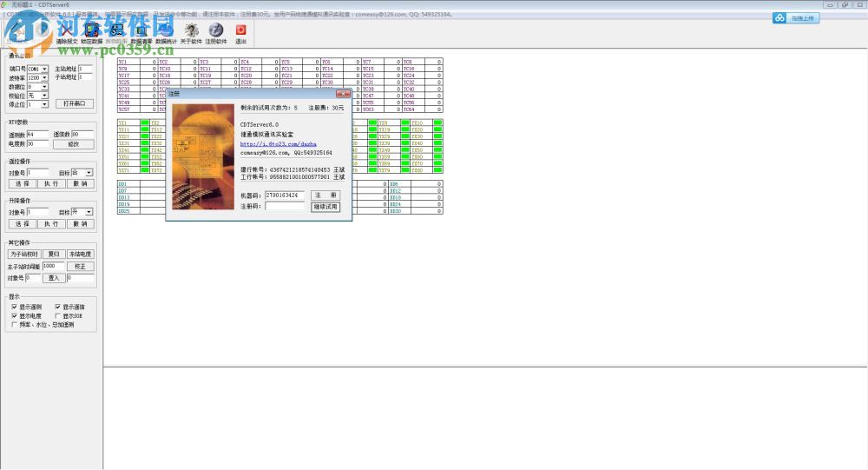The height and width of the screenshot is (470, 868).
Task: Uncheck the 显示电度 checkbox
Action: [15, 315]
